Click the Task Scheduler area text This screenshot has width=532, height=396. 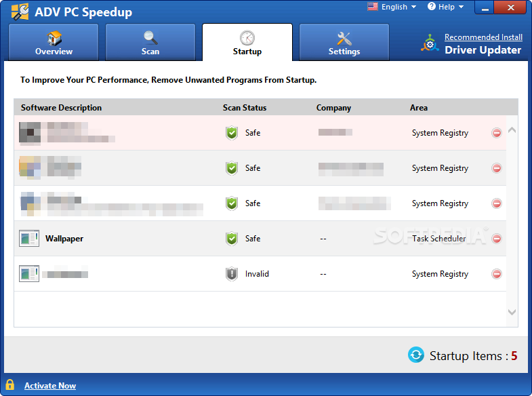point(439,239)
